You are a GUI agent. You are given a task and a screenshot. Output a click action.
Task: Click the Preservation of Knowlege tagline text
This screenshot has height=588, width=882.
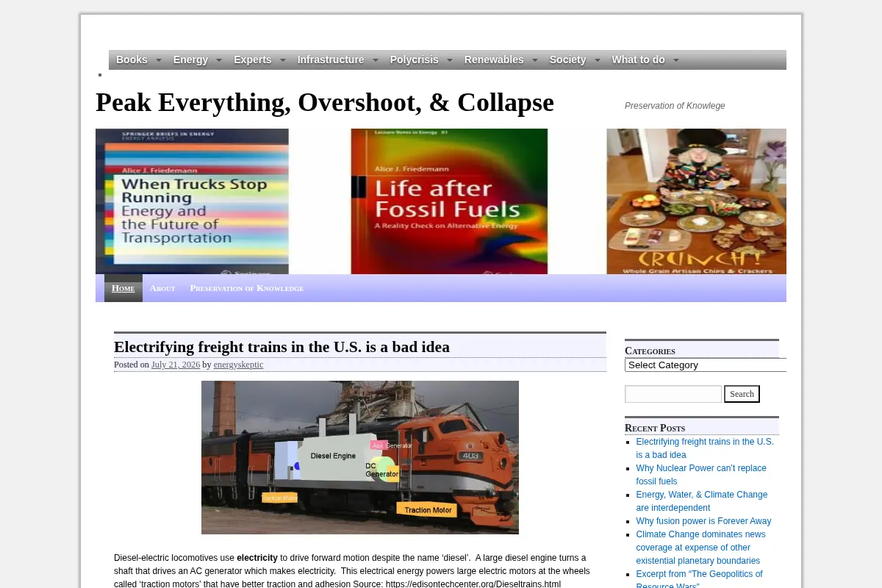tap(675, 106)
